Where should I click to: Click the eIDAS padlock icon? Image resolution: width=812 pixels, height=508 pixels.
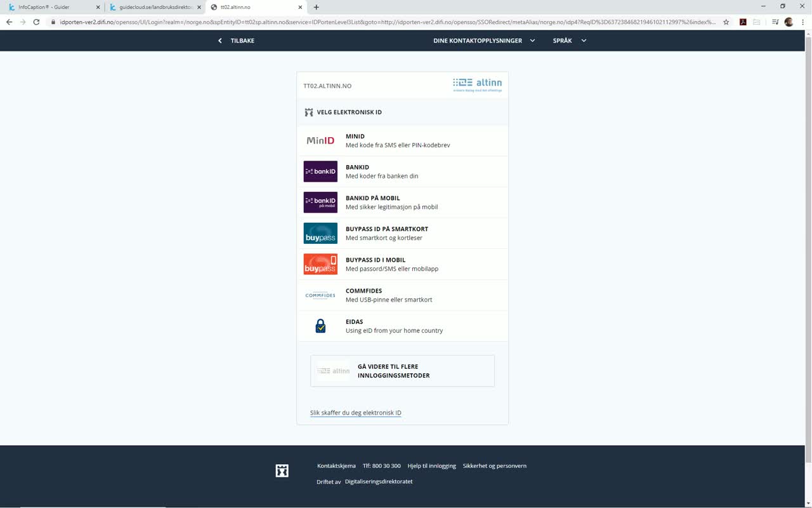320,326
